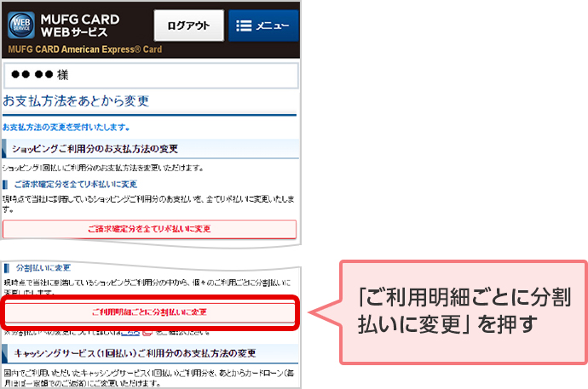The height and width of the screenshot is (389, 588).
Task: Click the external-link icon beside こちら
Action: point(147,331)
